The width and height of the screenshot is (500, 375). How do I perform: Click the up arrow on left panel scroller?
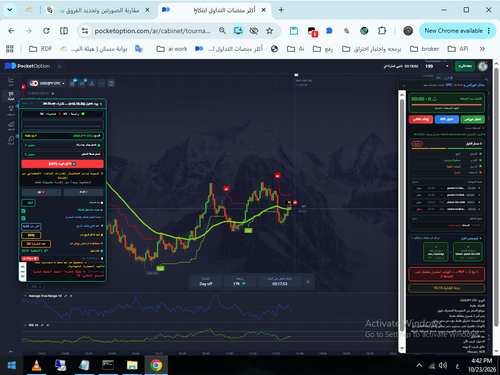pyautogui.click(x=23, y=266)
